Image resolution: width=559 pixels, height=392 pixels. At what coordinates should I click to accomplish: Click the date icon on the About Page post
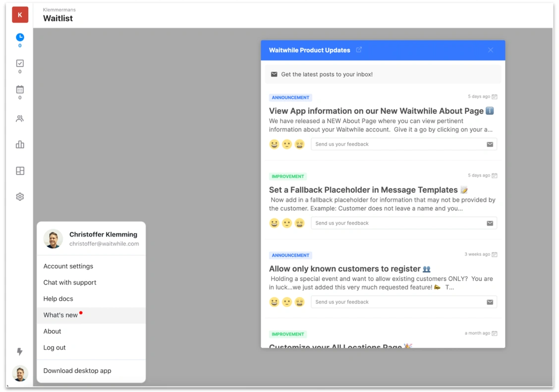tap(495, 97)
